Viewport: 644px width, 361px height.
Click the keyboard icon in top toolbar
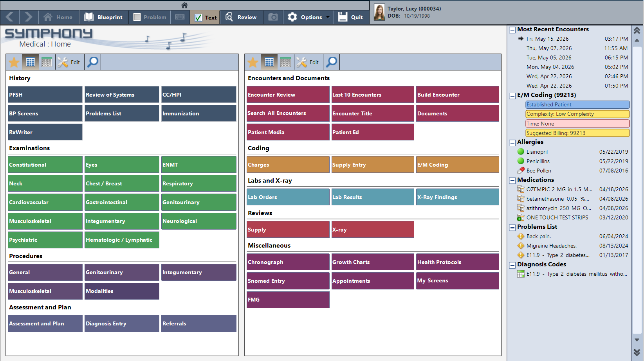pyautogui.click(x=180, y=17)
